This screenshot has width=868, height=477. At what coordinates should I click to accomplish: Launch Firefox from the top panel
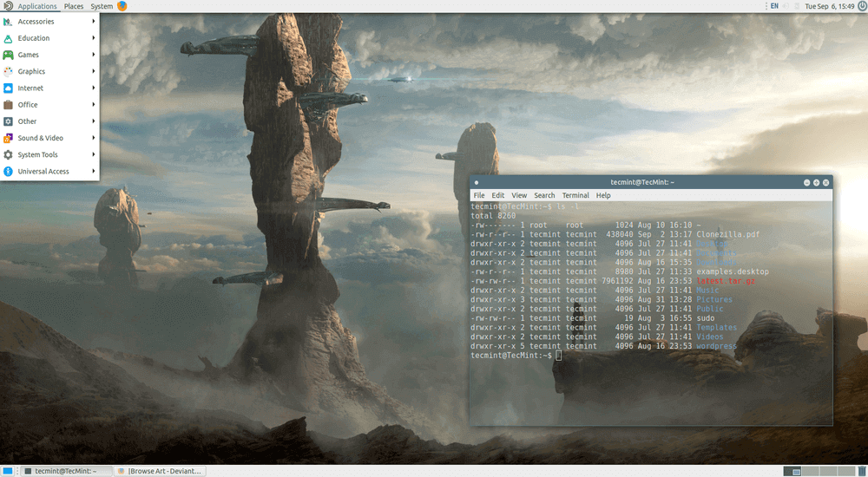coord(122,6)
